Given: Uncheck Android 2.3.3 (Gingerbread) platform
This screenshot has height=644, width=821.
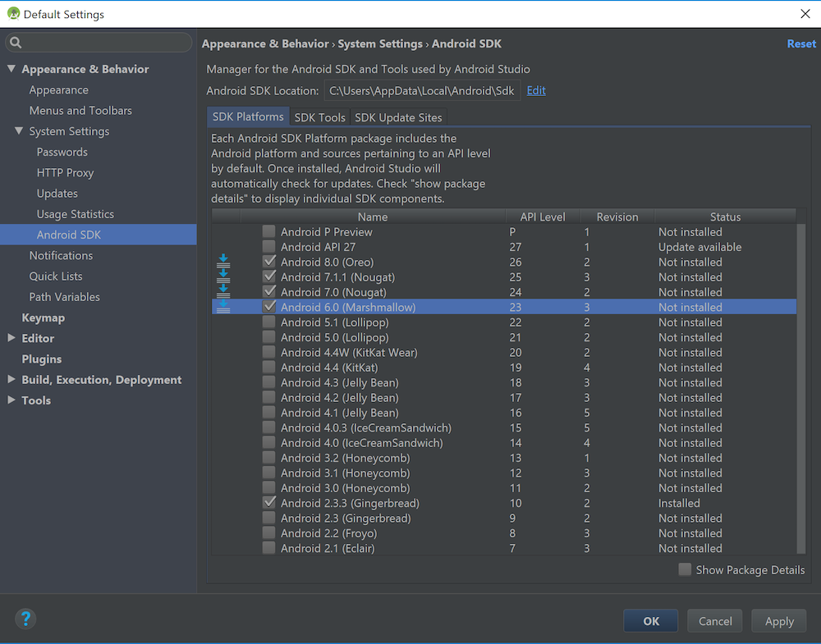Looking at the screenshot, I should point(269,503).
